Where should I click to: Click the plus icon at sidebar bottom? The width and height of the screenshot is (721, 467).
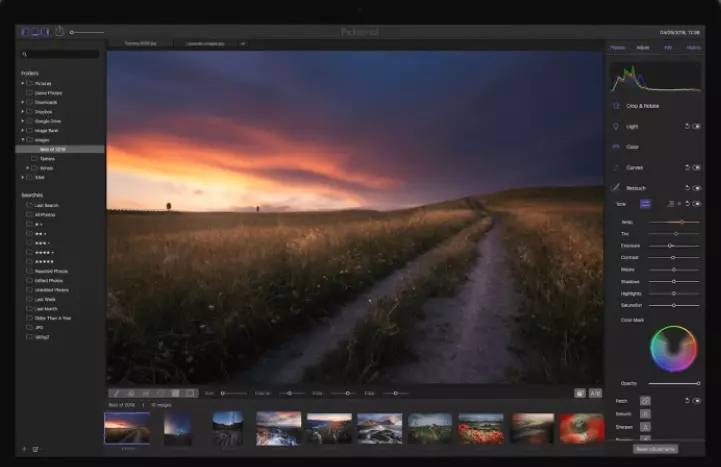(24, 449)
